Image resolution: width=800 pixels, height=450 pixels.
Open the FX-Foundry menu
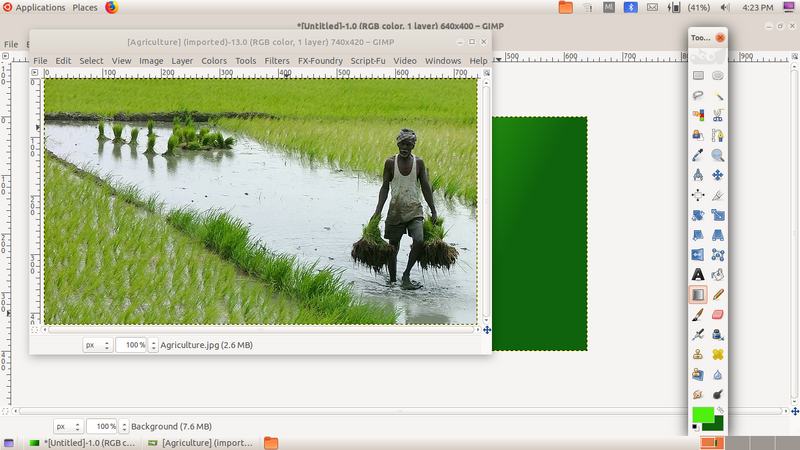click(320, 61)
